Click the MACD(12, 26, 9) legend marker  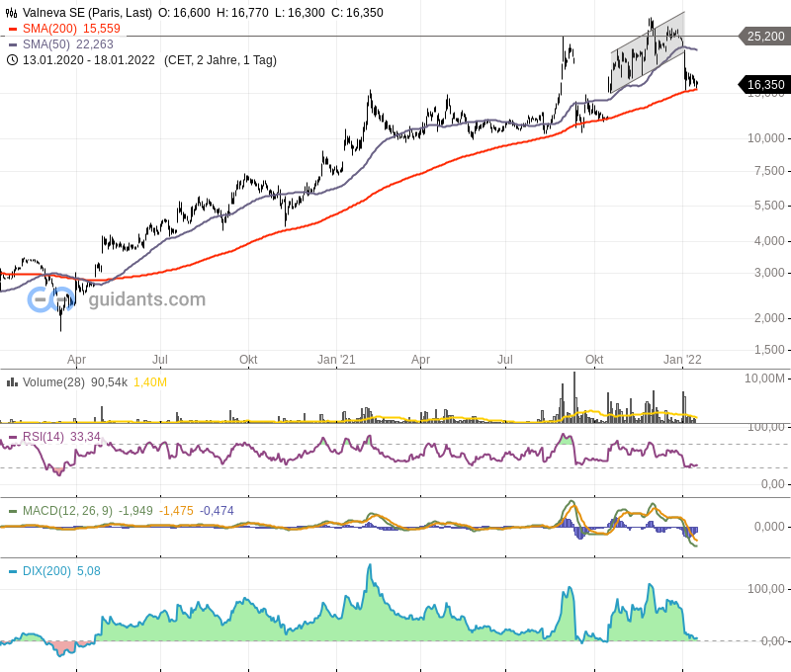tap(13, 511)
